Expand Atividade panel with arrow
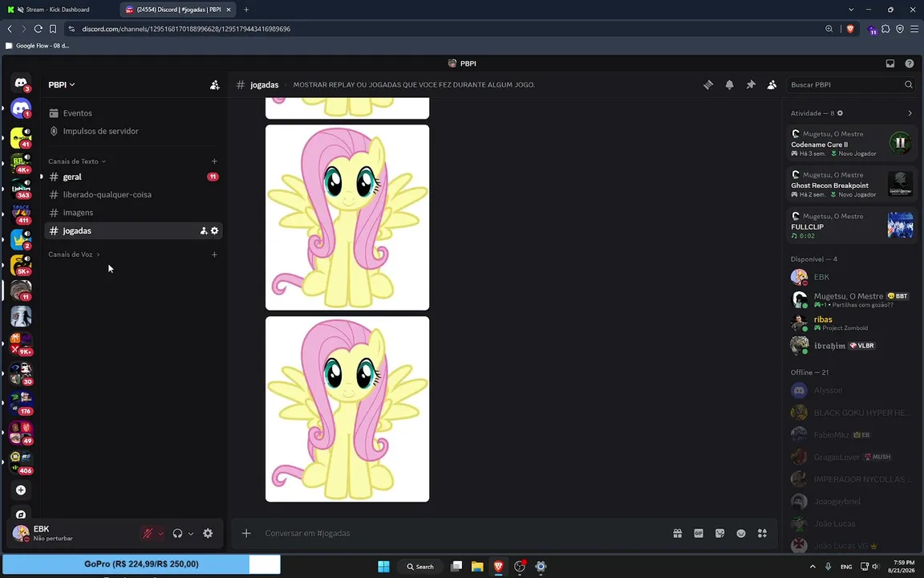 pyautogui.click(x=910, y=113)
